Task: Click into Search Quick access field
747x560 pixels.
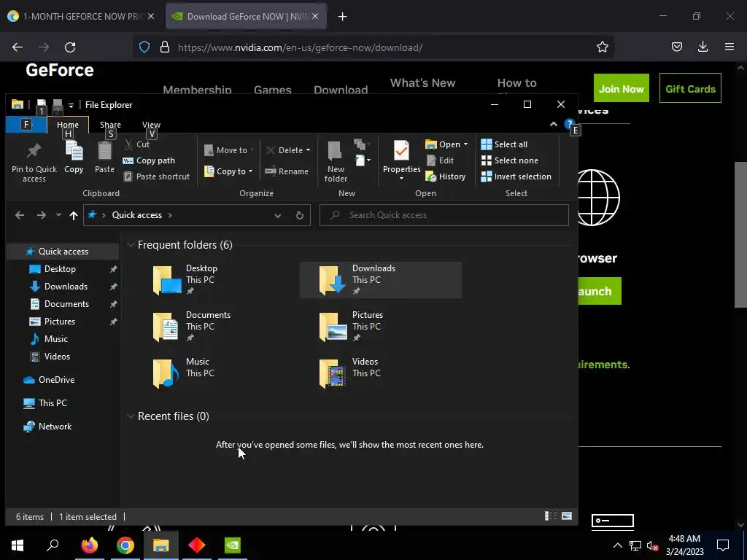Action: [444, 215]
